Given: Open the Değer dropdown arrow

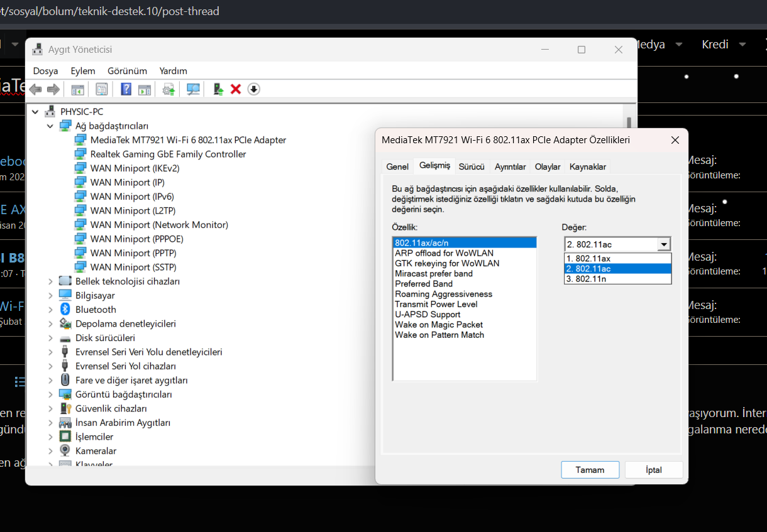Looking at the screenshot, I should tap(664, 244).
